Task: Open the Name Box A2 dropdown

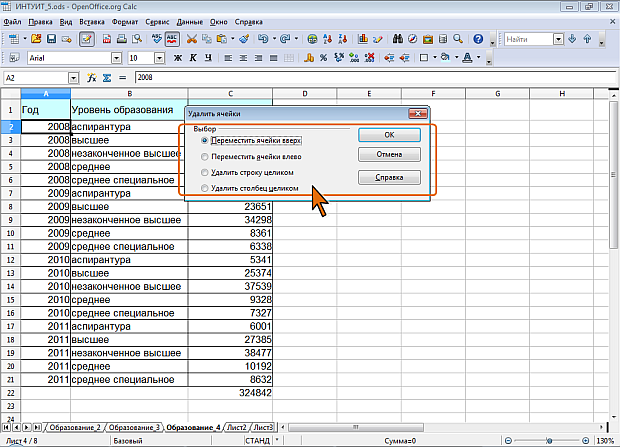Action: point(73,78)
